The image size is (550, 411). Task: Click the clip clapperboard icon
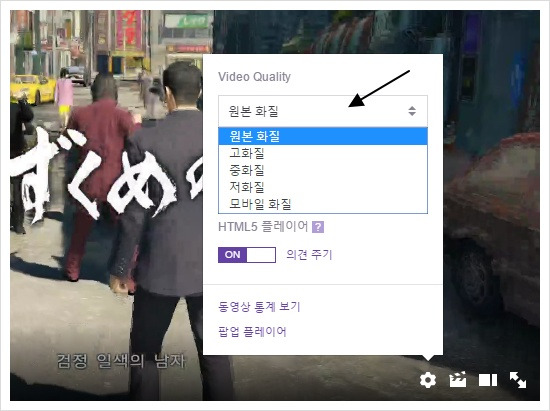pyautogui.click(x=458, y=379)
